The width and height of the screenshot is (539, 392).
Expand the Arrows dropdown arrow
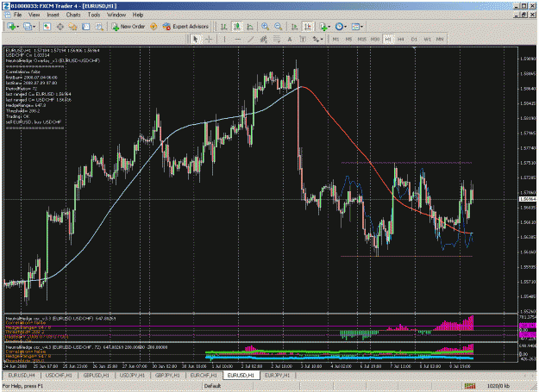click(322, 40)
